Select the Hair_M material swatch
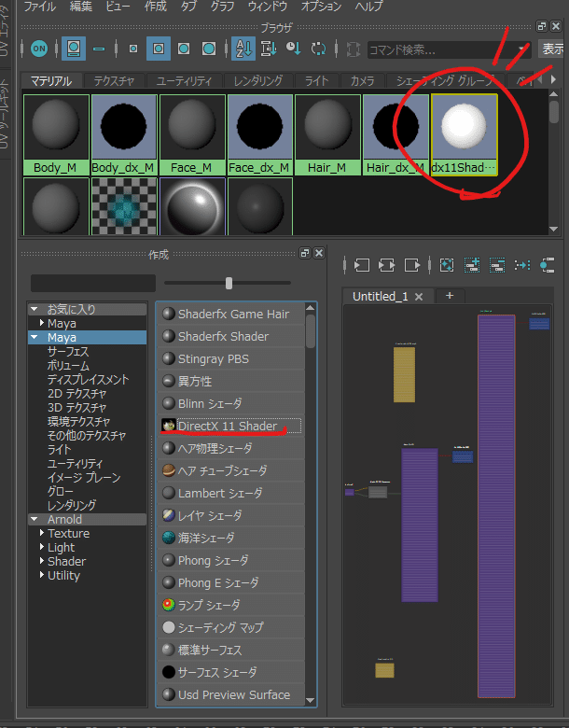 tap(327, 134)
